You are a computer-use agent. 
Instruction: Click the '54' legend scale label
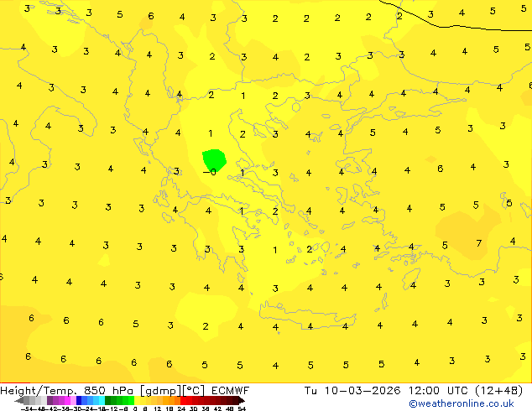click(x=242, y=408)
